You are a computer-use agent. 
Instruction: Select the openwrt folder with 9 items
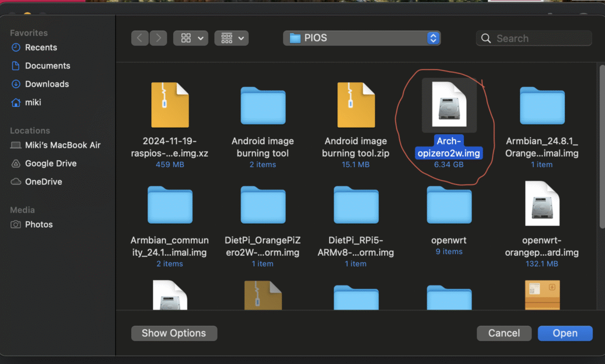click(x=449, y=205)
